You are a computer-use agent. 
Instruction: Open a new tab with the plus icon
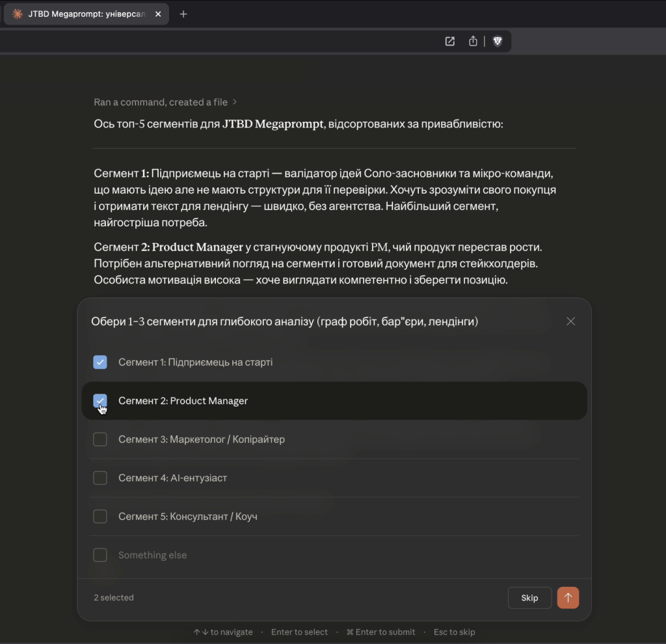(x=183, y=13)
